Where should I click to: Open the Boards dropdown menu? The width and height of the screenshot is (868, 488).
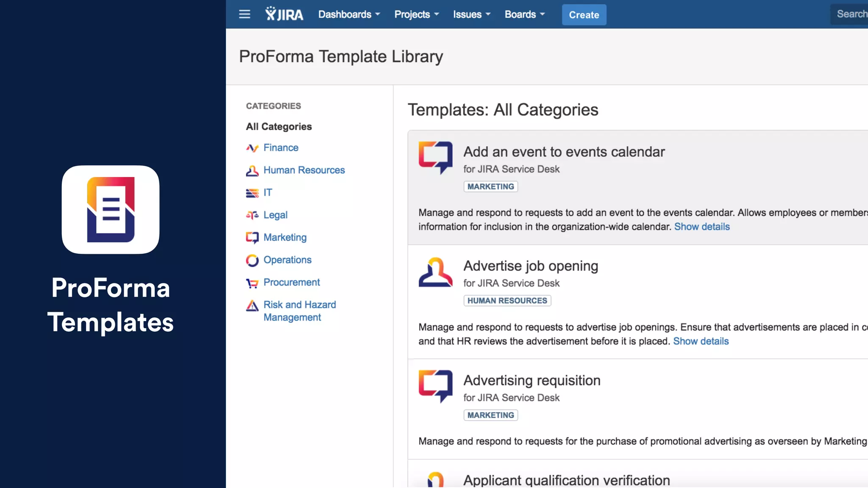pyautogui.click(x=525, y=14)
